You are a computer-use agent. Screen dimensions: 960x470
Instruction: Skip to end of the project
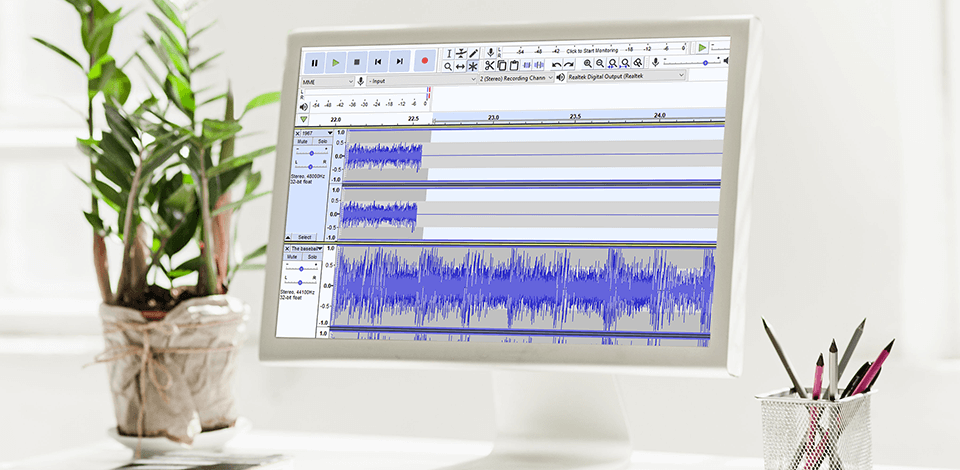(399, 61)
